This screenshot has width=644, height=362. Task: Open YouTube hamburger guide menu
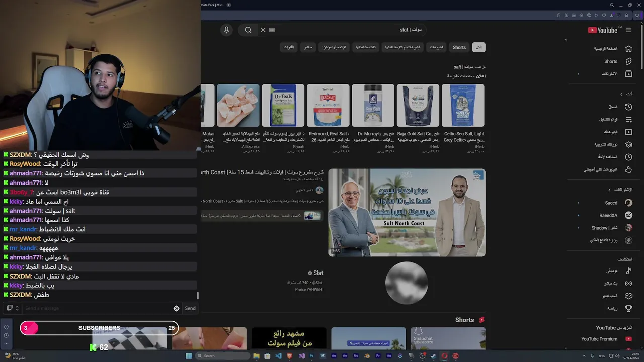[x=628, y=30]
